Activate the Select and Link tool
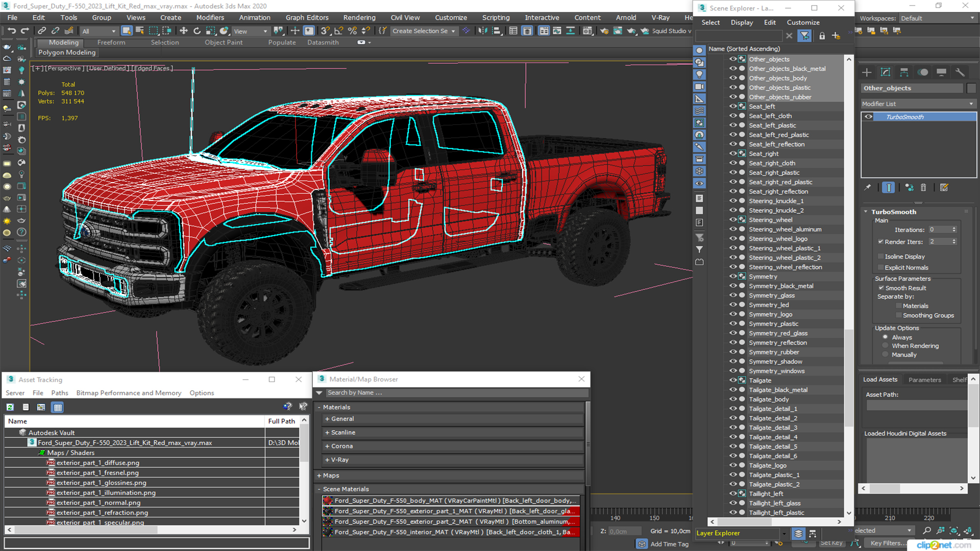This screenshot has height=551, width=980. (x=42, y=31)
